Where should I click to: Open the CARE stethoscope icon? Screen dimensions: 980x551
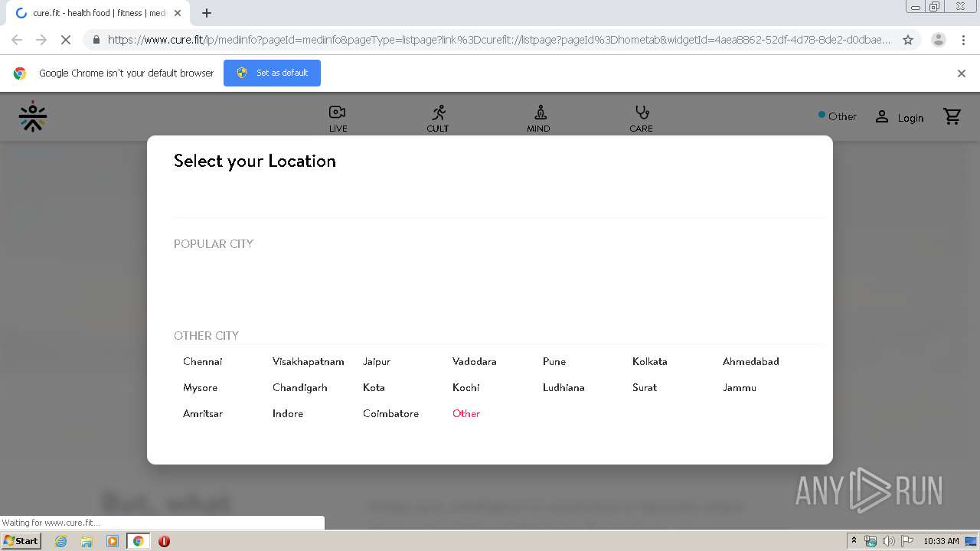[642, 112]
